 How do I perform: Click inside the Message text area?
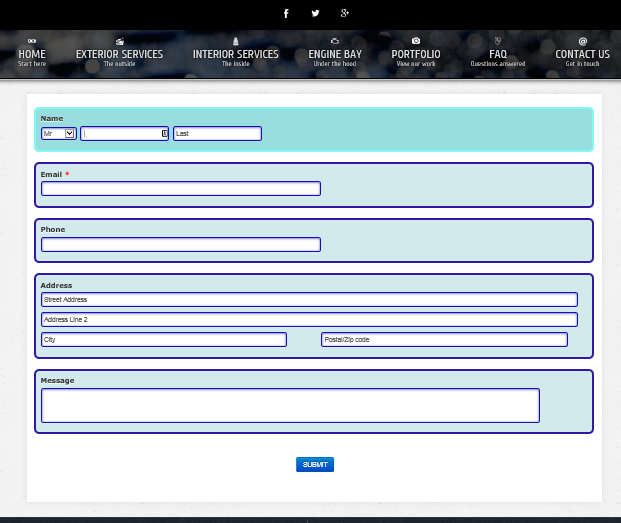click(290, 405)
